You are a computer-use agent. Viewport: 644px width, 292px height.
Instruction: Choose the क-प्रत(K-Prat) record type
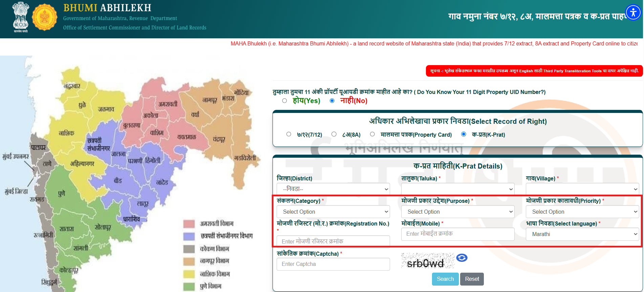pyautogui.click(x=464, y=134)
